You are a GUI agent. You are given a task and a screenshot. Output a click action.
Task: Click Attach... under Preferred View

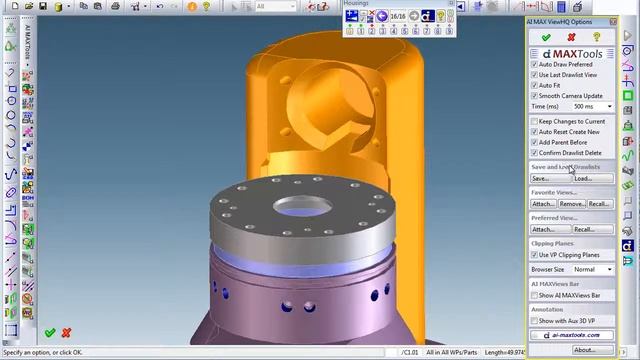pyautogui.click(x=551, y=229)
